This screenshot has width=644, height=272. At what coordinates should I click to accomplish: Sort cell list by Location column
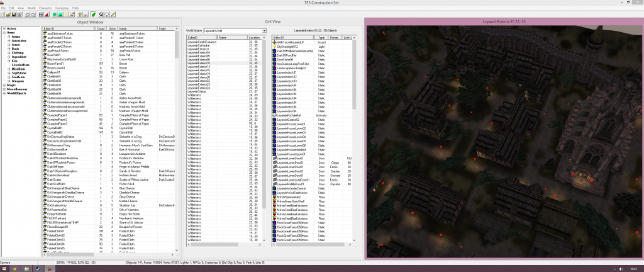(x=255, y=37)
